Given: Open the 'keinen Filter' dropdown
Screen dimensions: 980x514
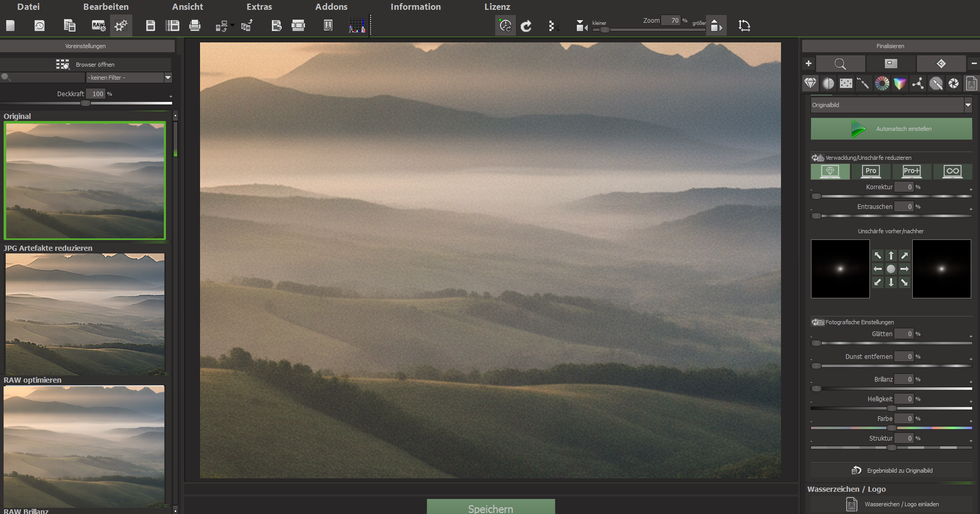Looking at the screenshot, I should point(129,78).
